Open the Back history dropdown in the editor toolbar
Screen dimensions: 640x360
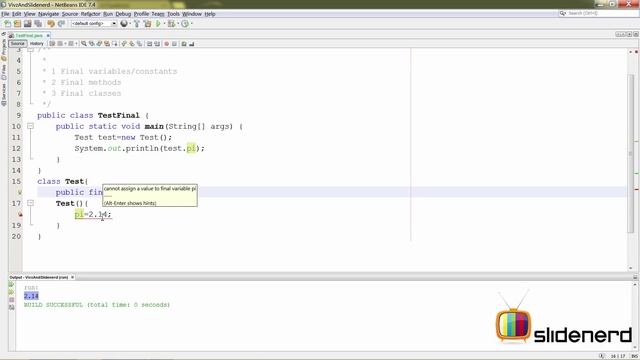point(65,44)
